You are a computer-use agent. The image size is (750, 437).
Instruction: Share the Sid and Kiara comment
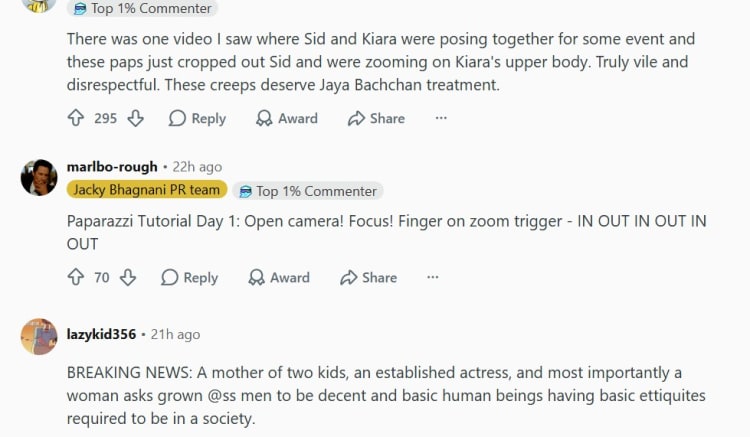coord(376,118)
